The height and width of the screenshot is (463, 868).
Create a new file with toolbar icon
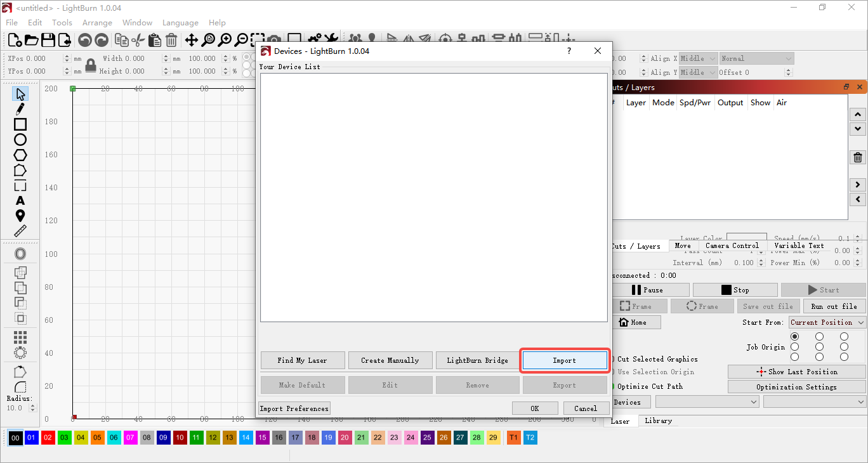click(x=15, y=40)
